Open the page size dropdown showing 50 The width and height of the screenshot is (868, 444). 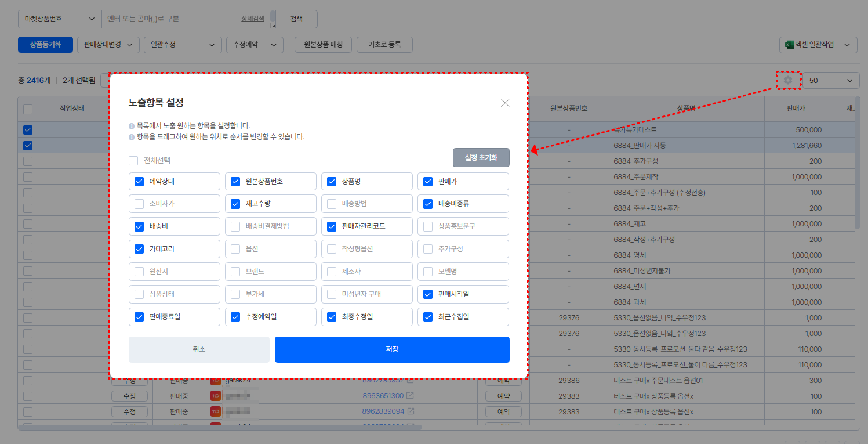pos(830,81)
